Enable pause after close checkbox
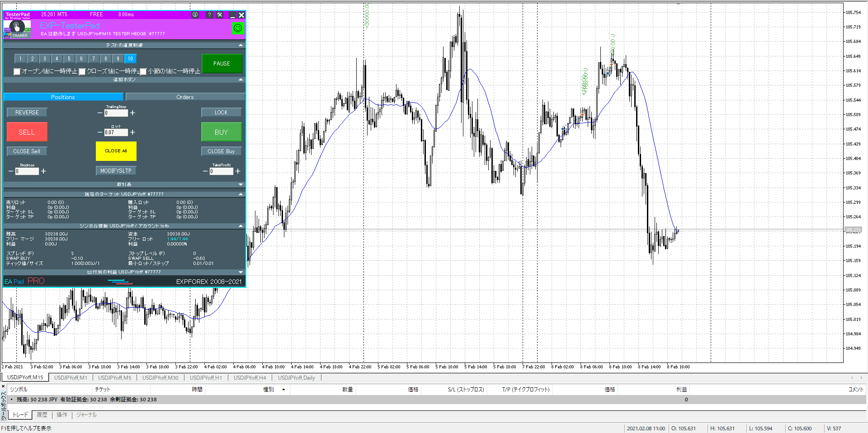Viewport: 868px width, 433px height. tap(82, 71)
